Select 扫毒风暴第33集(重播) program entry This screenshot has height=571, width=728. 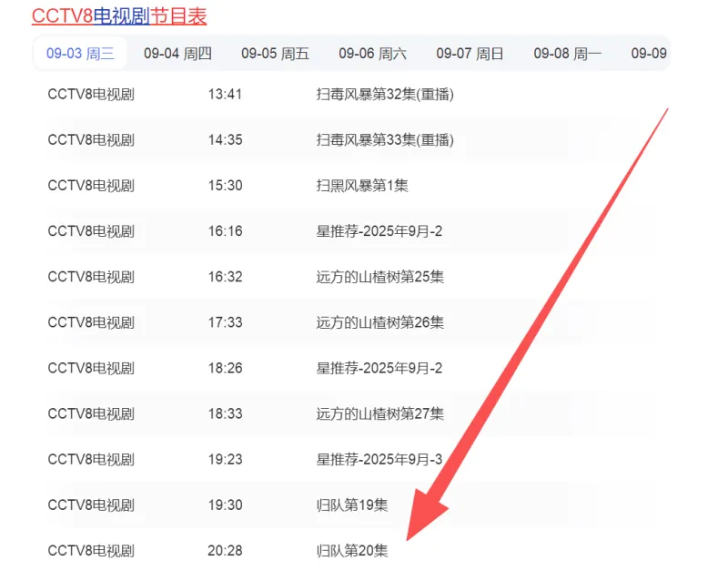pos(384,140)
